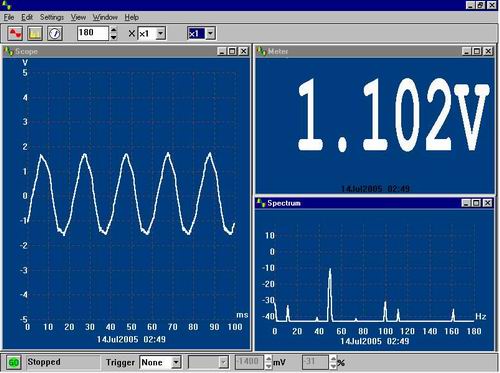Decrease the 180 value with down arrow
Viewport: 500px width, 373px height.
114,37
